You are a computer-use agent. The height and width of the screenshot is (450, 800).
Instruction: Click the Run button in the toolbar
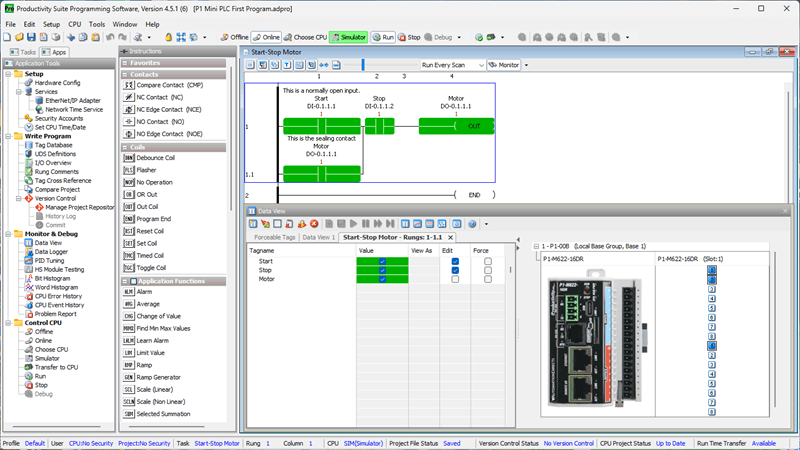383,37
